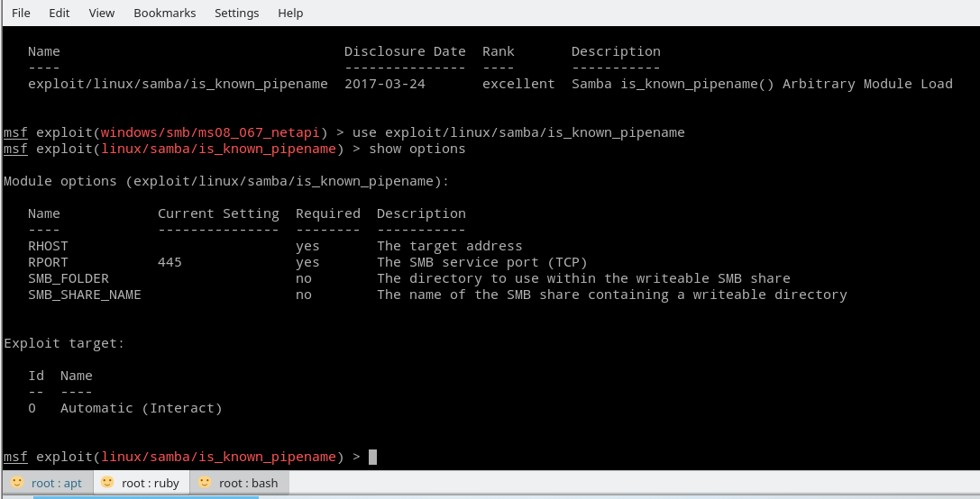Screen dimensions: 980x499
Task: Click the red windows/smb/ms08_067_netapi module text
Action: pyautogui.click(x=210, y=132)
